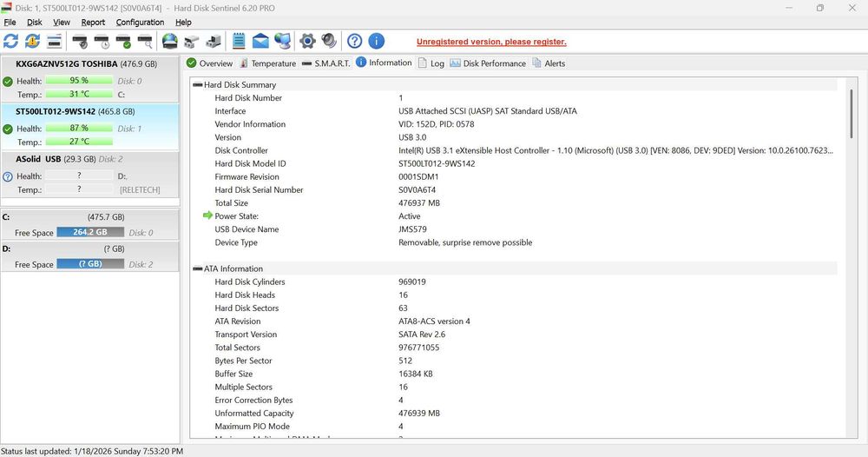Click the refresh-with-warning toolbar icon
This screenshot has height=457, width=868.
[x=33, y=41]
